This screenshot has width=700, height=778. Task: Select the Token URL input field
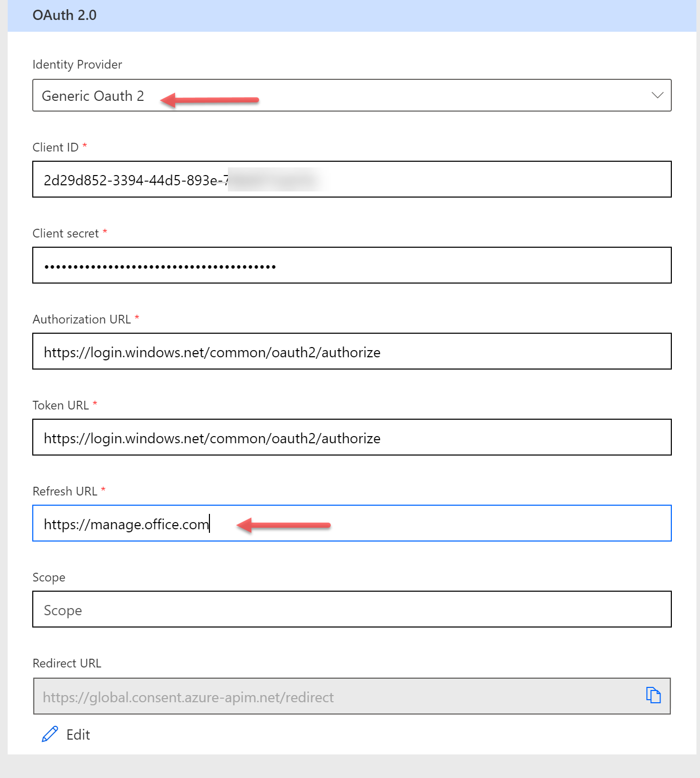click(x=352, y=437)
